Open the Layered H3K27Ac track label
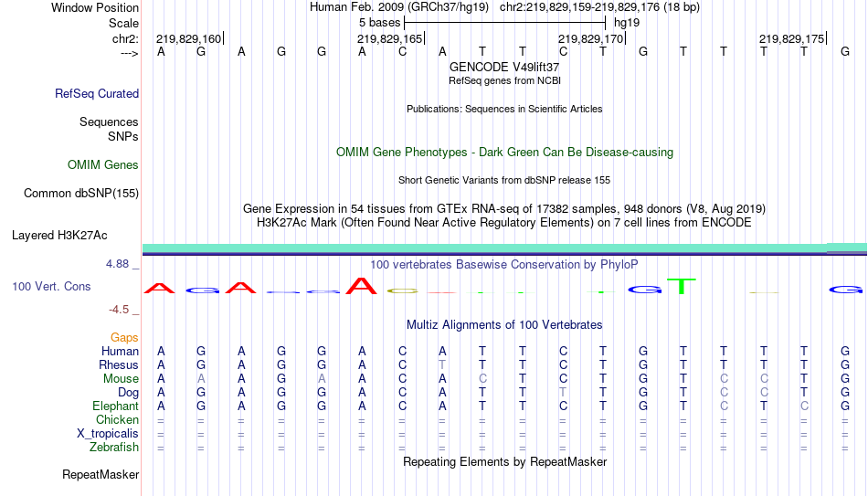The image size is (868, 496). point(59,236)
